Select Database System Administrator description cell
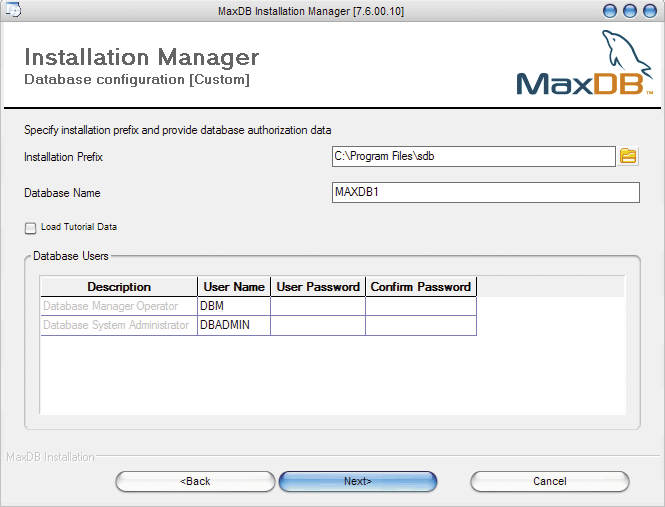Viewport: 665px width, 507px height. click(119, 325)
